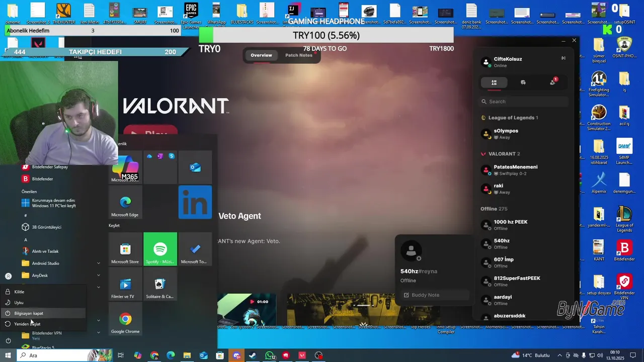
Task: Select 'Bilgisayarı kapat' in the power menu
Action: 43,313
